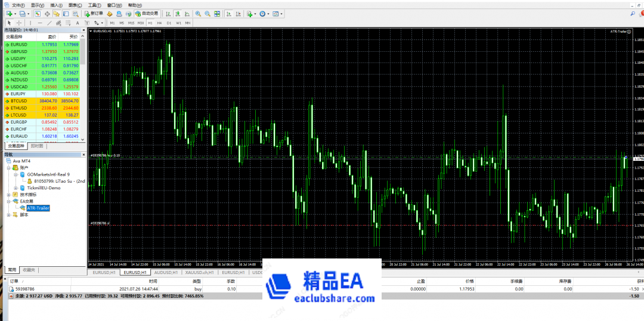Switch timeframe to M15
The height and width of the screenshot is (321, 644).
pyautogui.click(x=131, y=23)
